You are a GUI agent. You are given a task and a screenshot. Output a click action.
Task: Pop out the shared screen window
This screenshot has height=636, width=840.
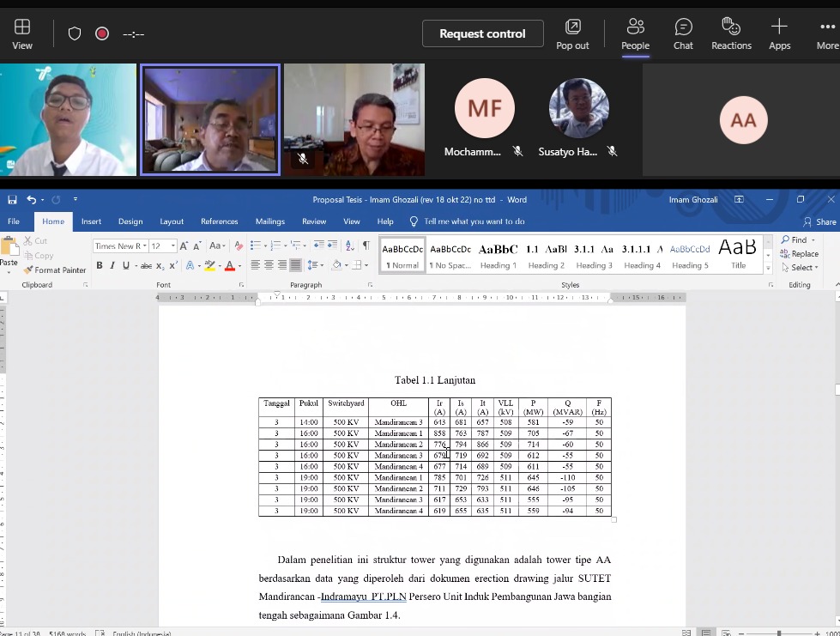click(572, 33)
